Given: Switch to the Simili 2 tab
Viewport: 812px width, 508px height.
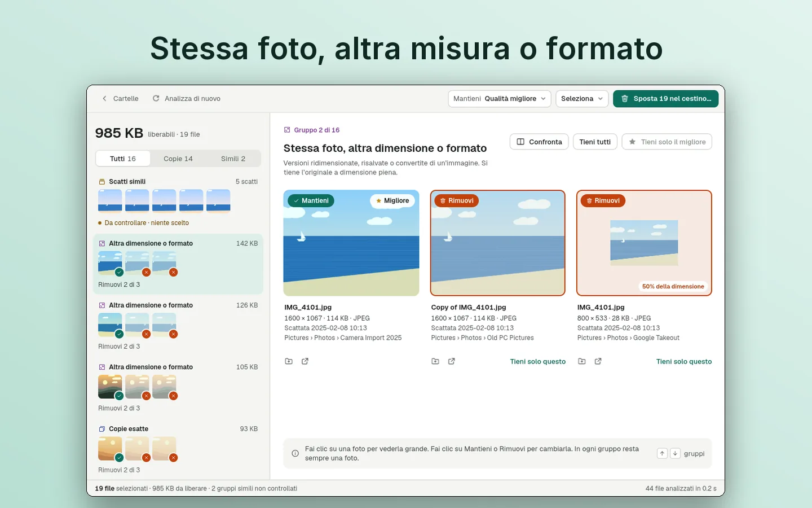Looking at the screenshot, I should [x=233, y=159].
